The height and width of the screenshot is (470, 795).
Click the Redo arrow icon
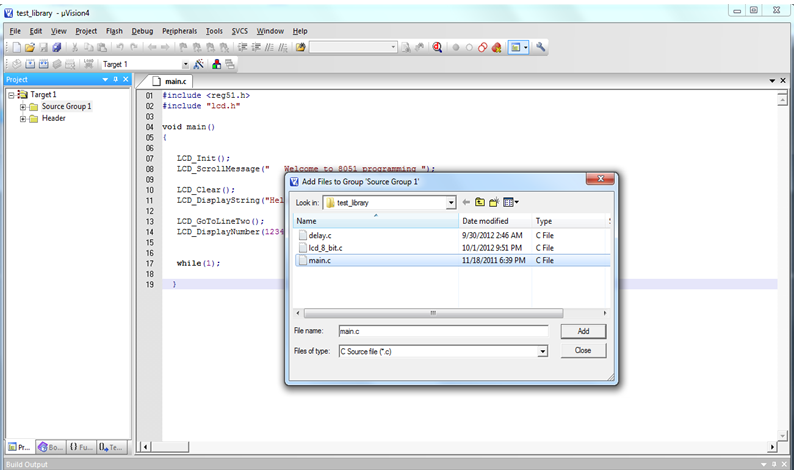tap(134, 48)
